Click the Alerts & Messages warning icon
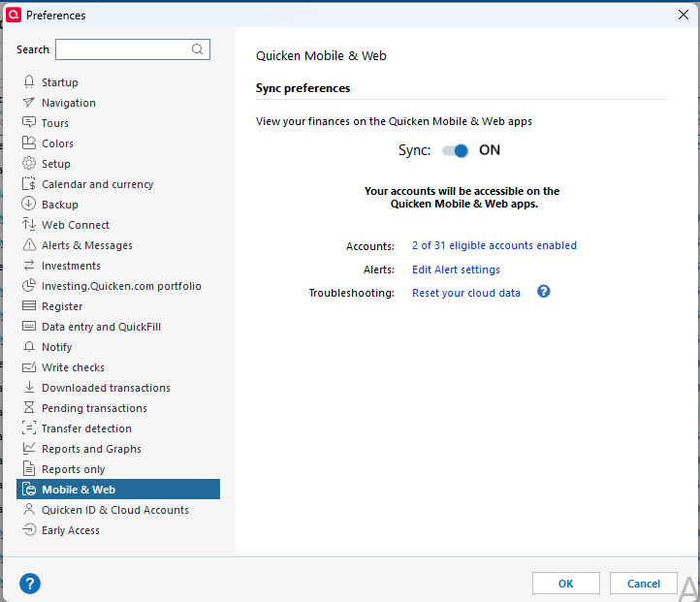 [29, 244]
